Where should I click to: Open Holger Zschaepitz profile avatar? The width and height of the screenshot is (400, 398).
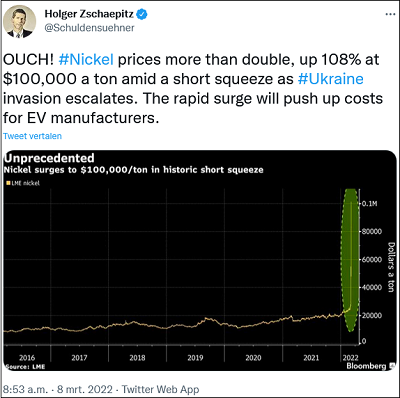point(19,21)
